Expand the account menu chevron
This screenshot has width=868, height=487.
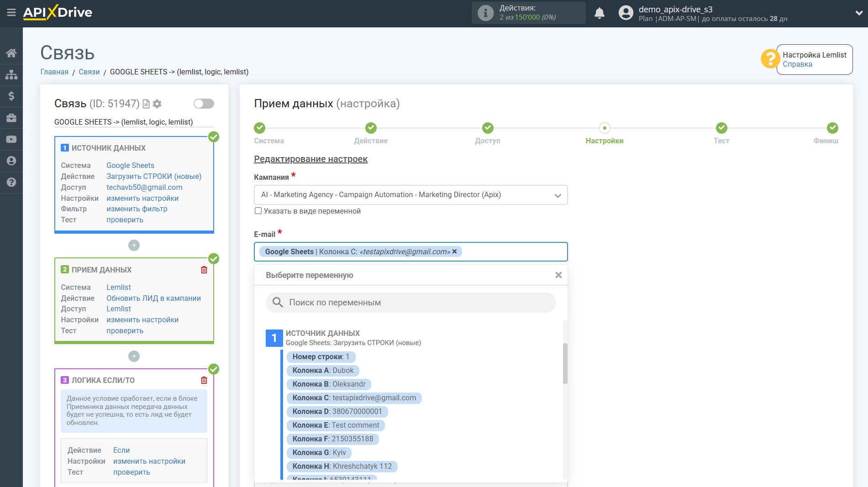click(858, 13)
